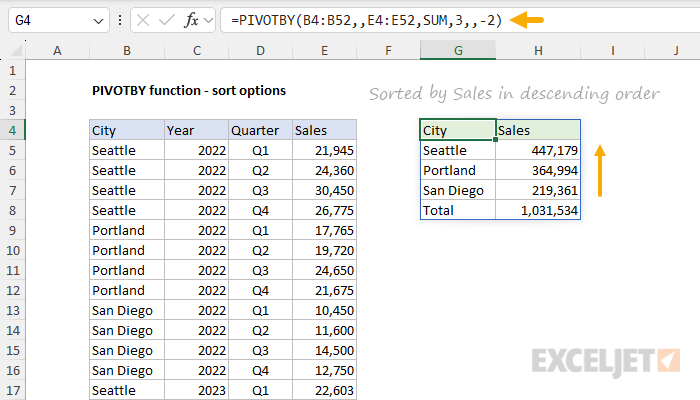Image resolution: width=700 pixels, height=400 pixels.
Task: Click the sales value 24,650
Action: pyautogui.click(x=324, y=271)
